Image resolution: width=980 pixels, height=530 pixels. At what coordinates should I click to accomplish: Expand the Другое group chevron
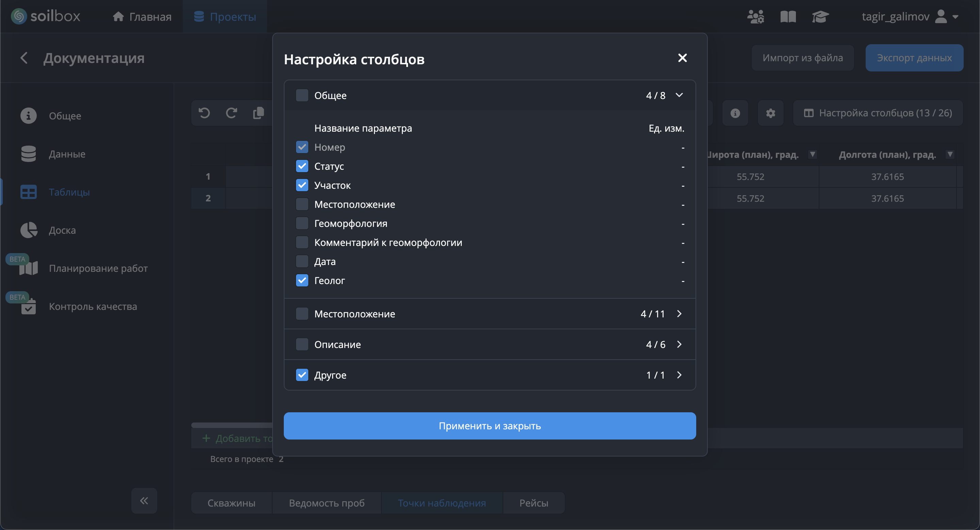tap(679, 375)
